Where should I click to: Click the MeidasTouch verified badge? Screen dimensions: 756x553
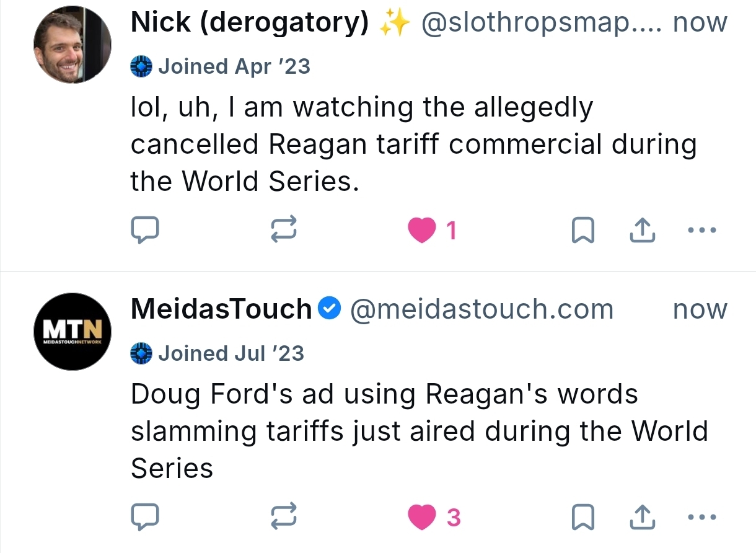[329, 308]
